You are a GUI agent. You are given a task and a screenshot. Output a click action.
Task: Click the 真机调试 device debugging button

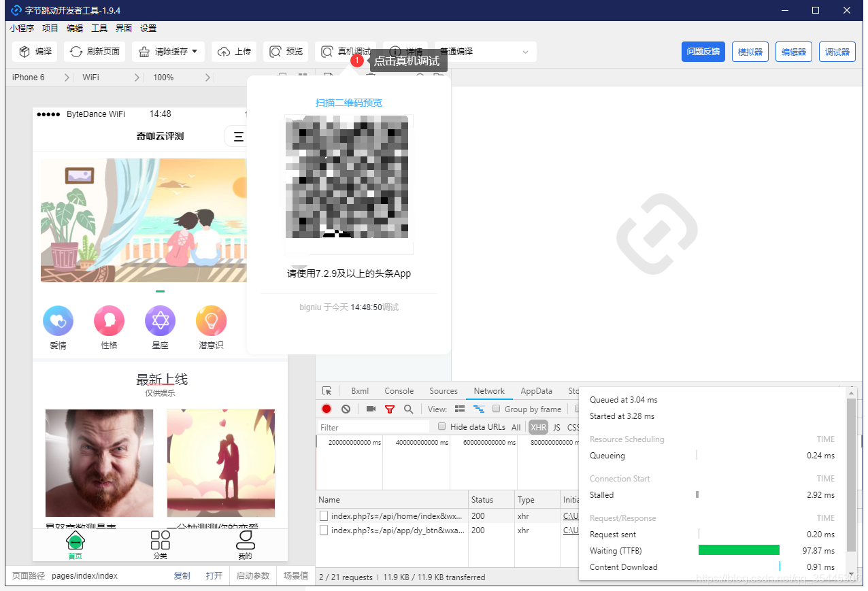point(346,52)
